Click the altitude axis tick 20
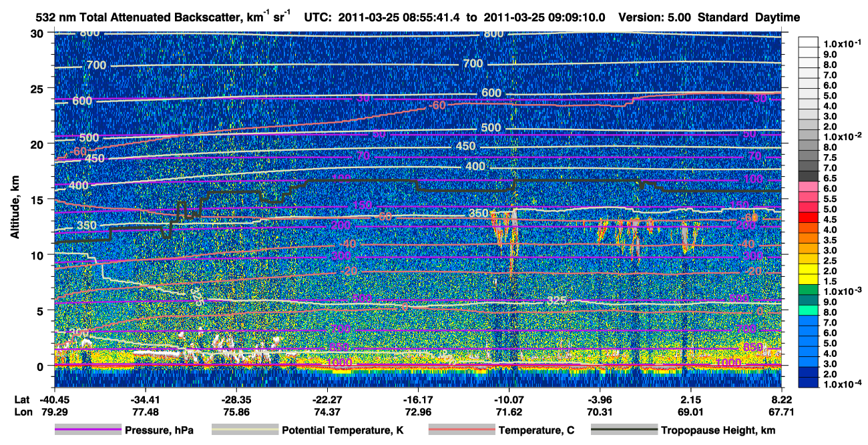Viewport: 868px width, 445px height. [x=38, y=143]
